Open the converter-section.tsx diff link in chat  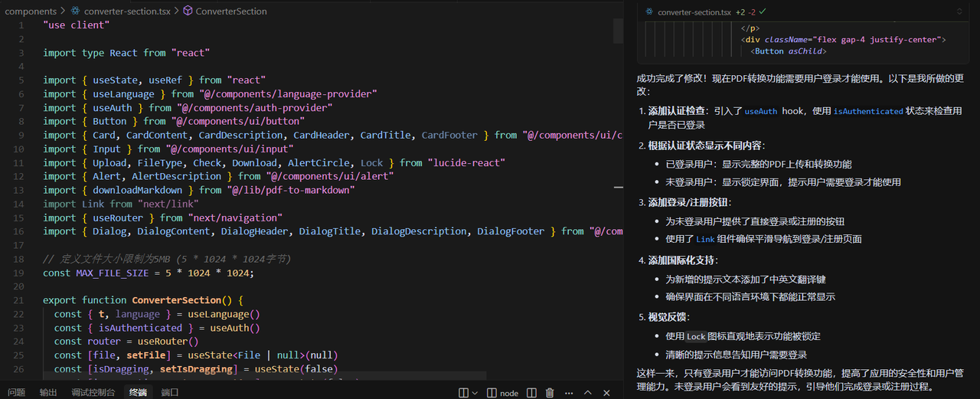point(694,12)
